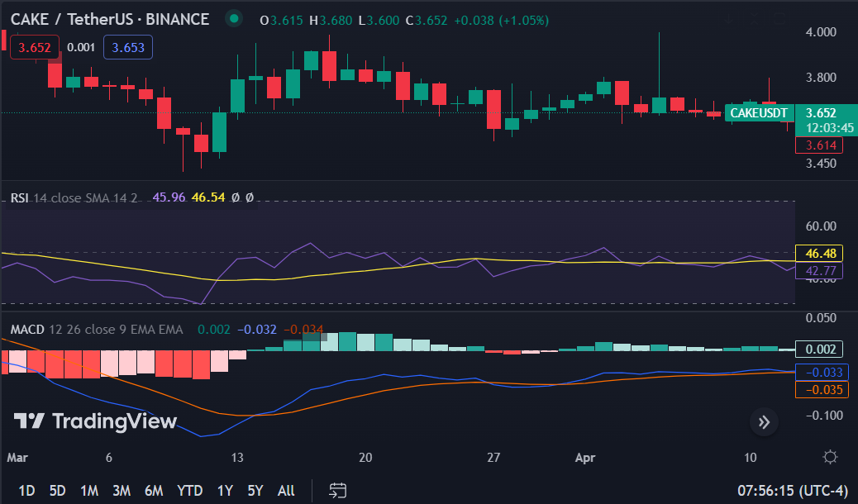Click the Mar label on time axis
Image resolution: width=858 pixels, height=504 pixels.
[17, 458]
